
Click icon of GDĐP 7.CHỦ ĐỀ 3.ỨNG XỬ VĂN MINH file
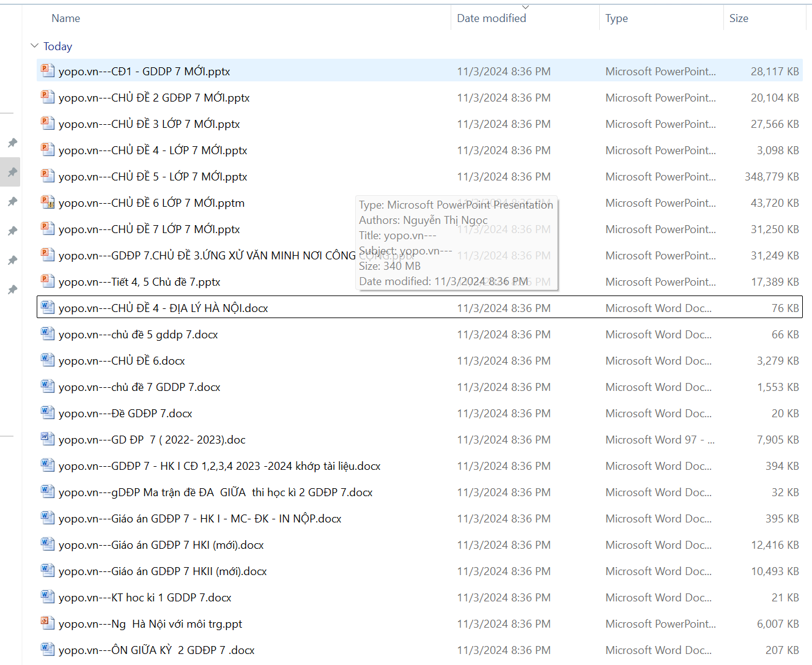pyautogui.click(x=48, y=254)
